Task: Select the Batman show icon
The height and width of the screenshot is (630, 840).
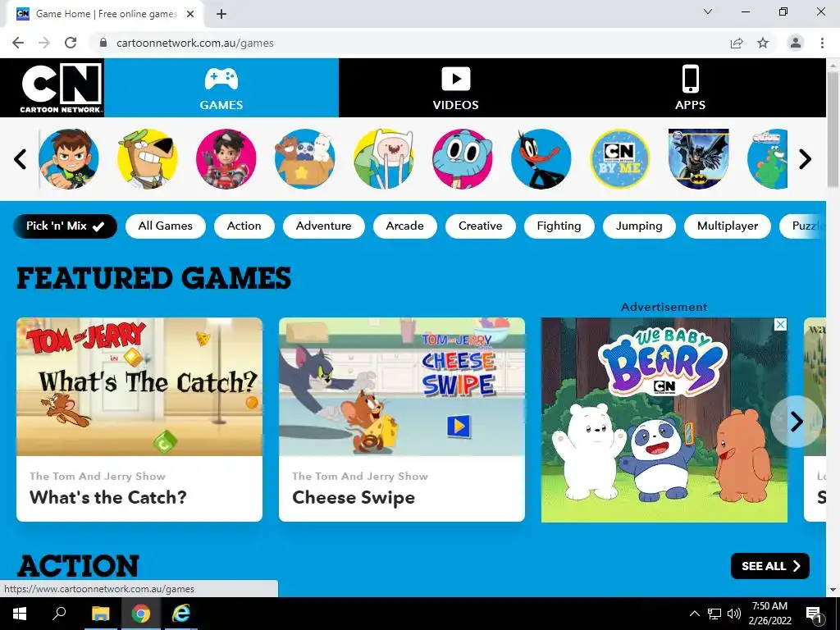Action: click(699, 158)
